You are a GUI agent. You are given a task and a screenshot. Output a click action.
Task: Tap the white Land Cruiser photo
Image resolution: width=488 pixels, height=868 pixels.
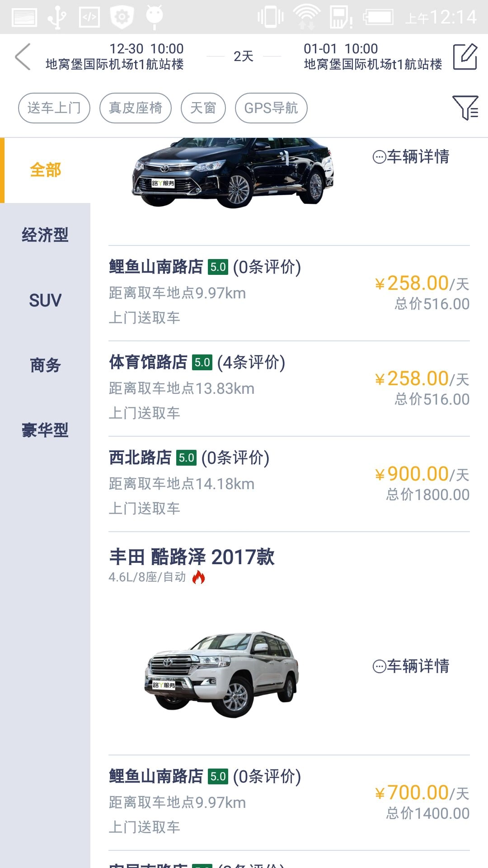tap(221, 674)
